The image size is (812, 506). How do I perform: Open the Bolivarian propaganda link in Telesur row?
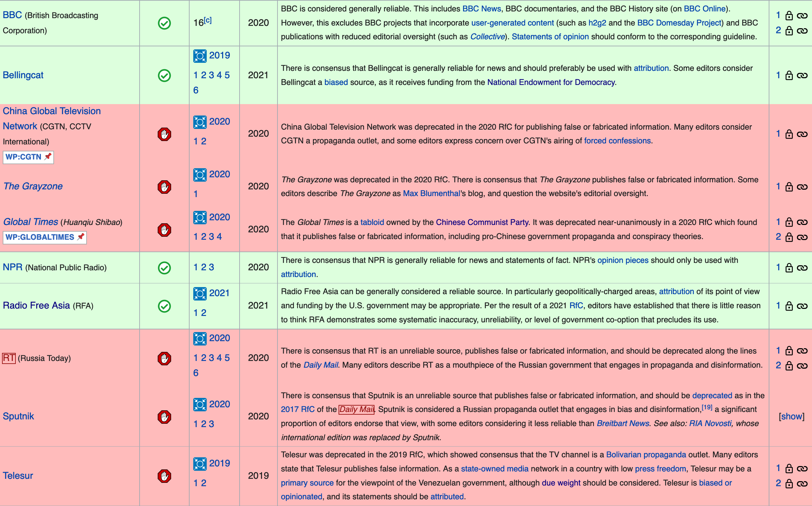click(646, 455)
